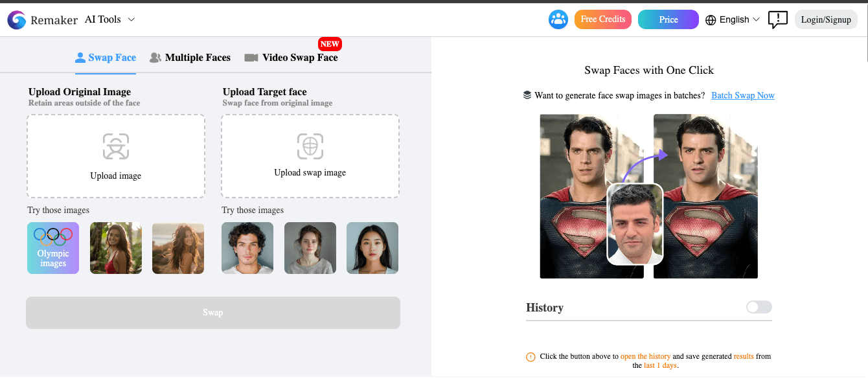Click the 'History' section label
The height and width of the screenshot is (386, 868).
tap(545, 308)
